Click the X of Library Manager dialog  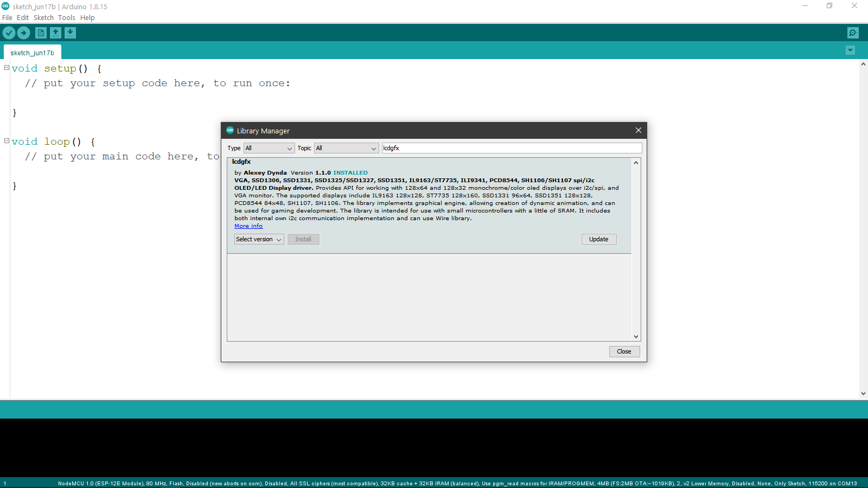coord(638,130)
